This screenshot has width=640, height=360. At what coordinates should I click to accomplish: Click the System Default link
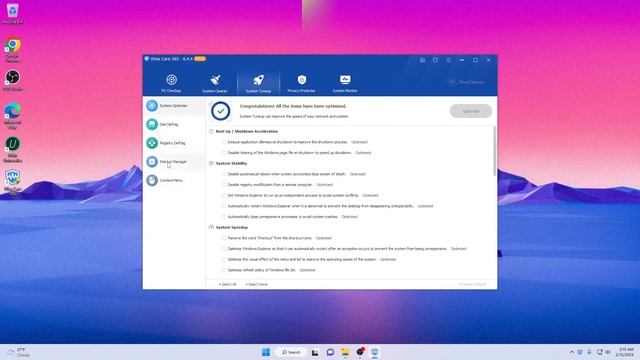pos(472,284)
